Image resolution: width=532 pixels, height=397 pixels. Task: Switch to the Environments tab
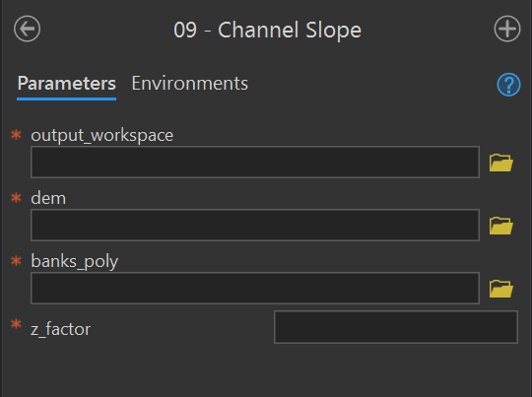tap(190, 84)
